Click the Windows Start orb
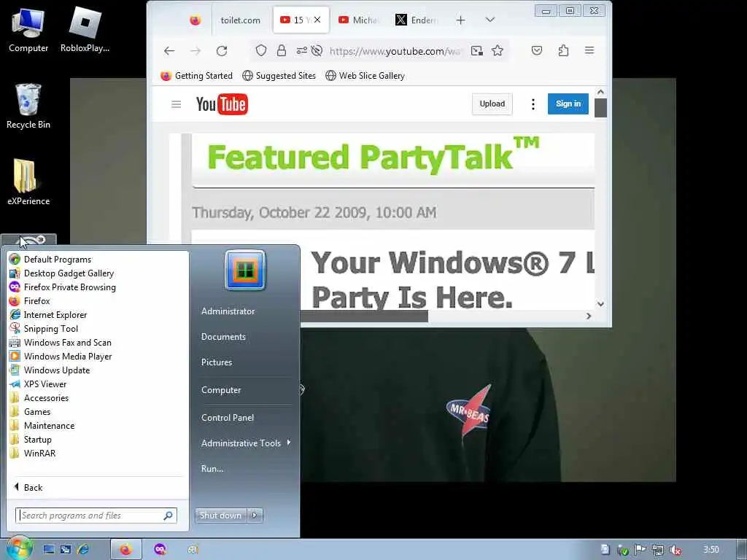 point(19,548)
